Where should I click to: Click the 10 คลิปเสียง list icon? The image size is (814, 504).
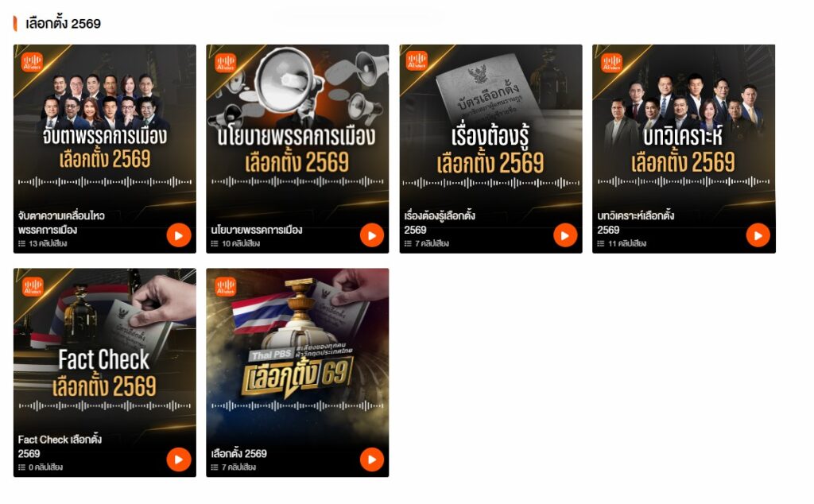[x=215, y=243]
